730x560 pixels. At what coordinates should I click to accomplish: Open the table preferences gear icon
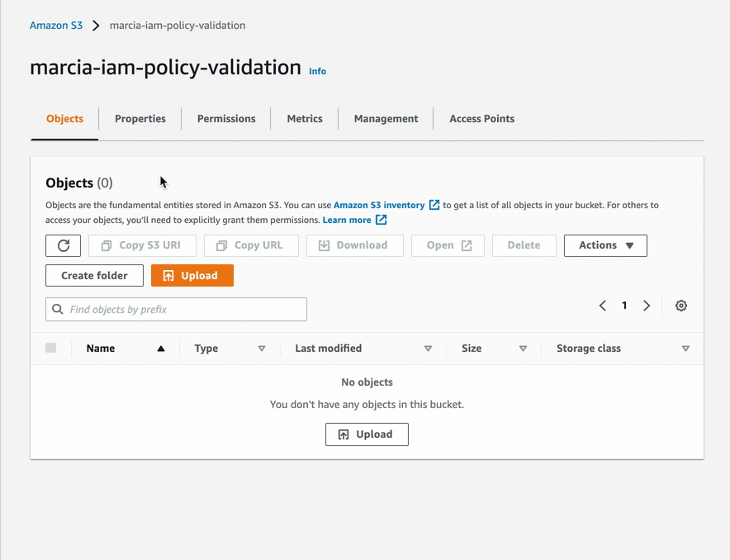[681, 306]
